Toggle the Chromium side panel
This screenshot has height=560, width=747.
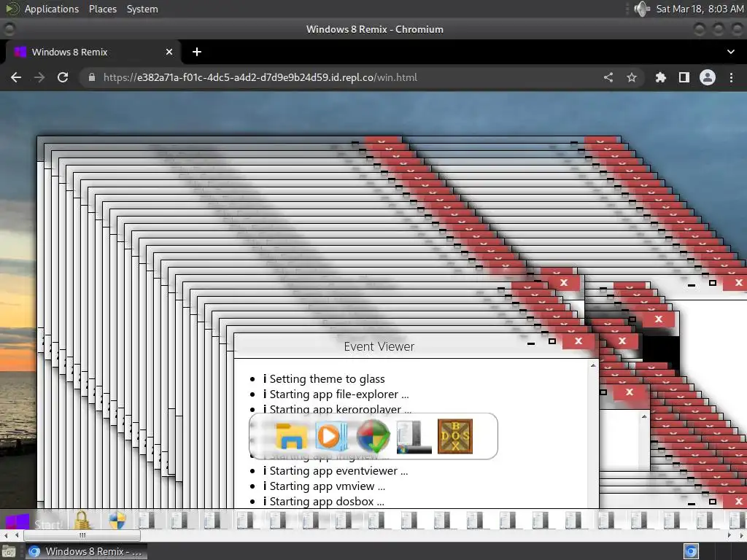click(684, 77)
